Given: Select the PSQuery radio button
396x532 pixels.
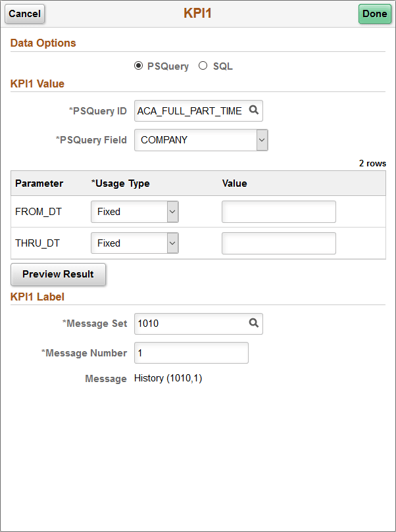Looking at the screenshot, I should coord(139,66).
